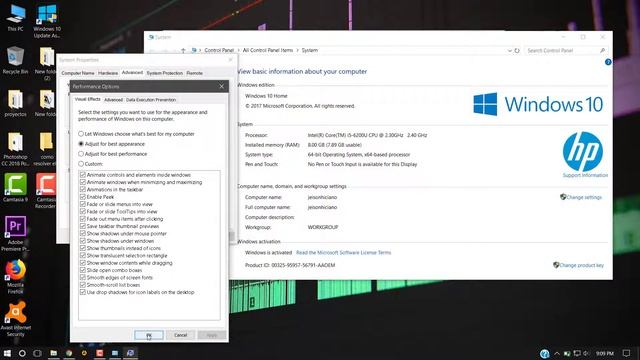Open File Explorer from taskbar
Screen dimensions: 640x360
pos(53,353)
